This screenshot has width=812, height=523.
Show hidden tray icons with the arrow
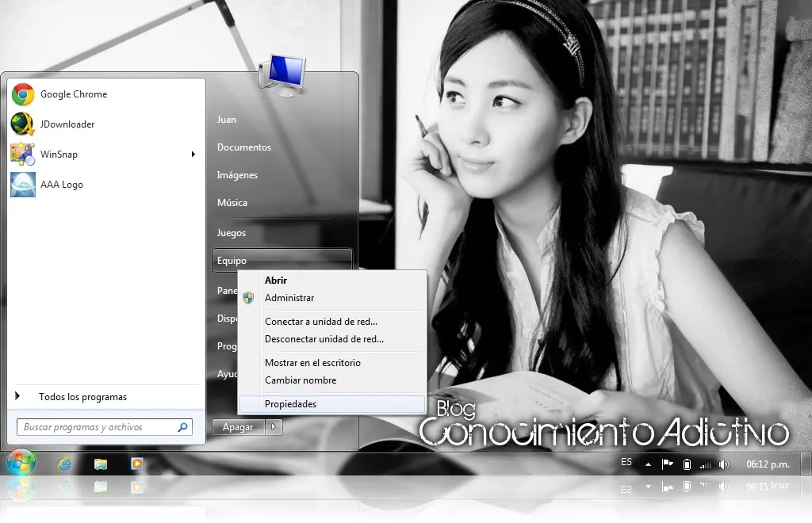click(648, 464)
